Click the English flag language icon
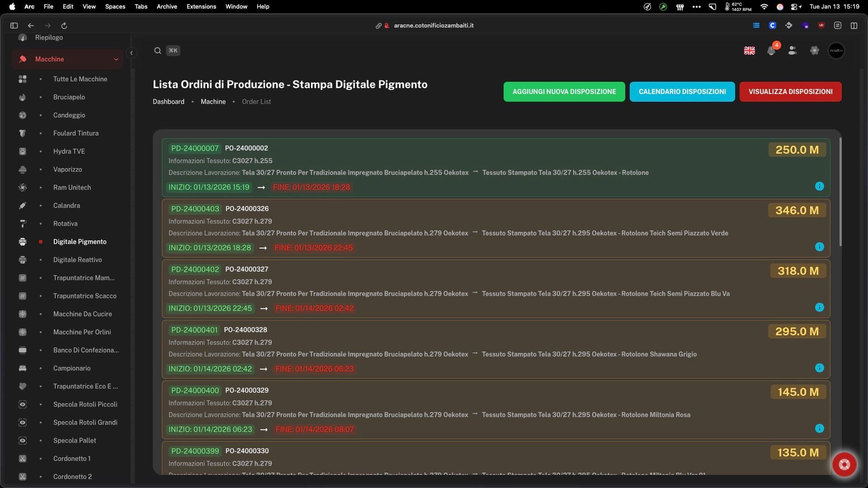 [x=749, y=51]
